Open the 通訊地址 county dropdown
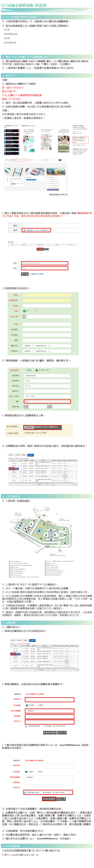The width and height of the screenshot is (94, 868). (x=28, y=346)
